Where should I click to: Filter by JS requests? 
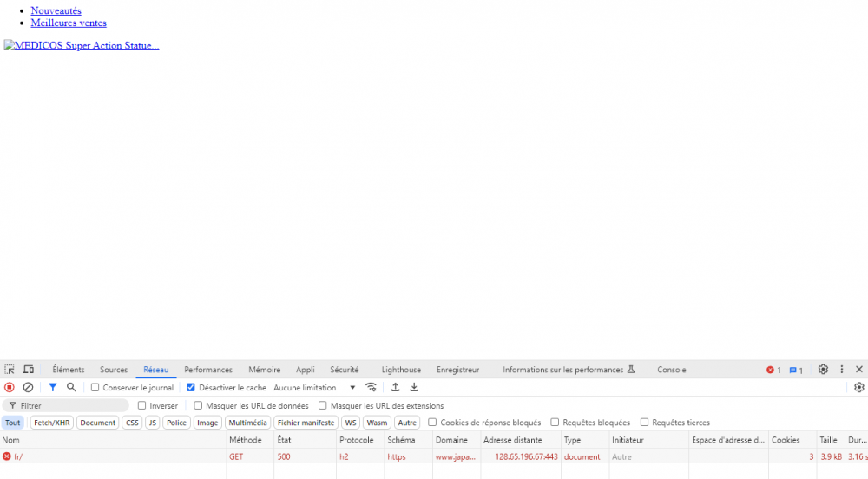click(x=152, y=423)
